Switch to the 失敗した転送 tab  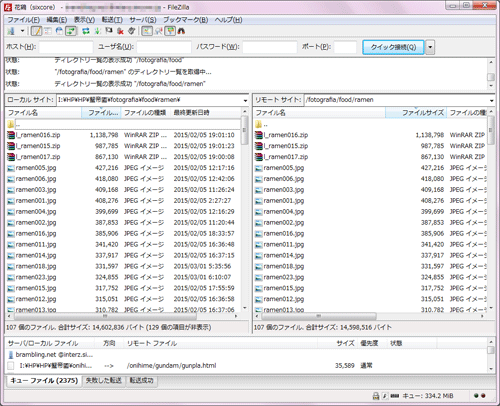(x=103, y=380)
